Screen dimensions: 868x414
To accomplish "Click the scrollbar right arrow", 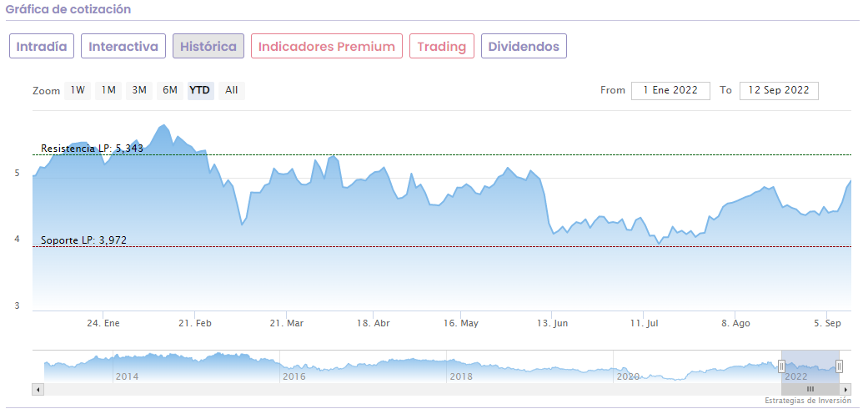I will pyautogui.click(x=845, y=389).
